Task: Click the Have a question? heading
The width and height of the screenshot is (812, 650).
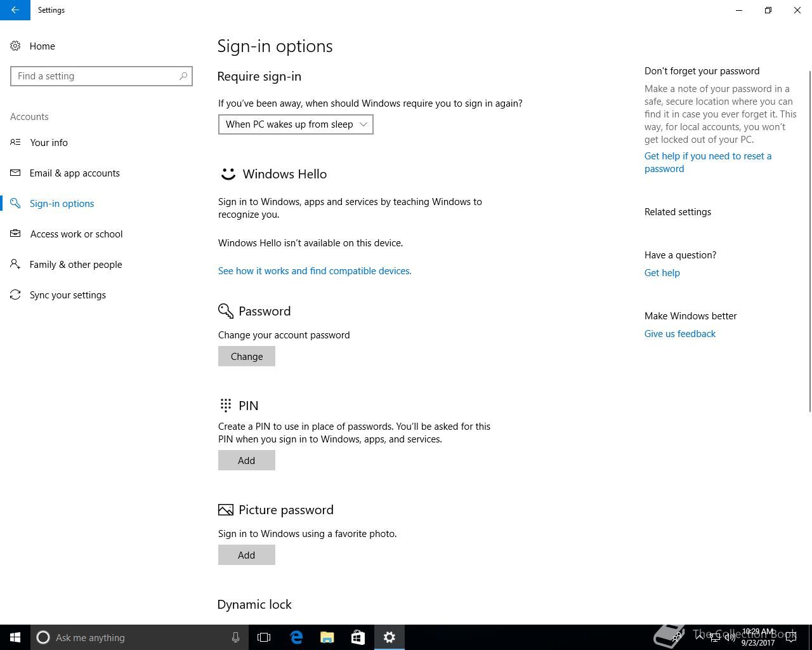Action: [x=681, y=255]
